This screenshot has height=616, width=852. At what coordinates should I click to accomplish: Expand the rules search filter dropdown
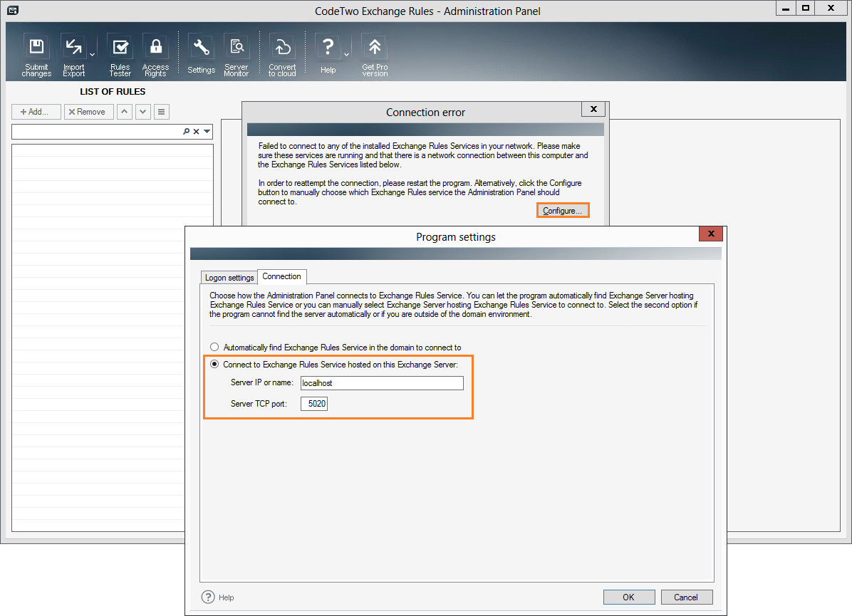point(207,132)
